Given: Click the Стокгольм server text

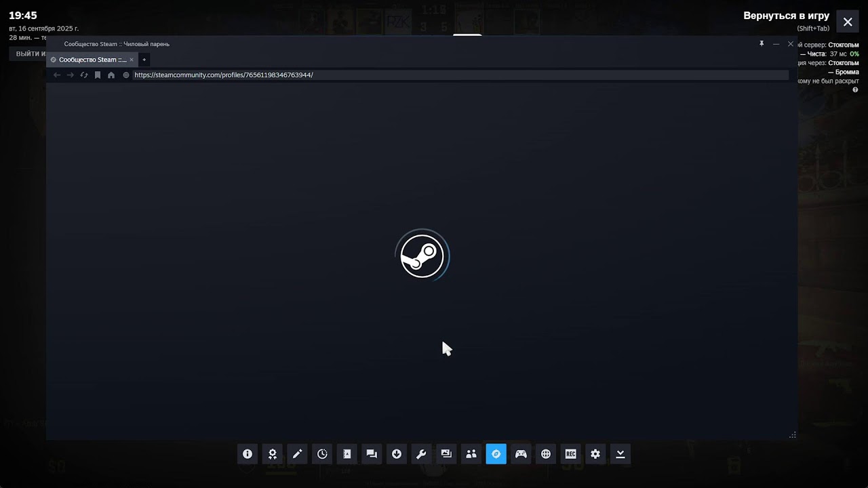Looking at the screenshot, I should 844,45.
